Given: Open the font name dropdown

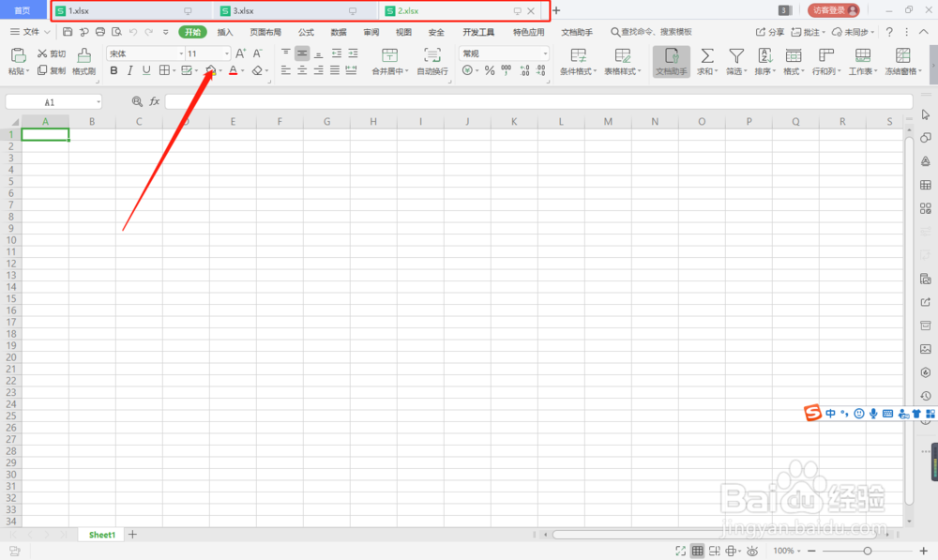Looking at the screenshot, I should (181, 53).
